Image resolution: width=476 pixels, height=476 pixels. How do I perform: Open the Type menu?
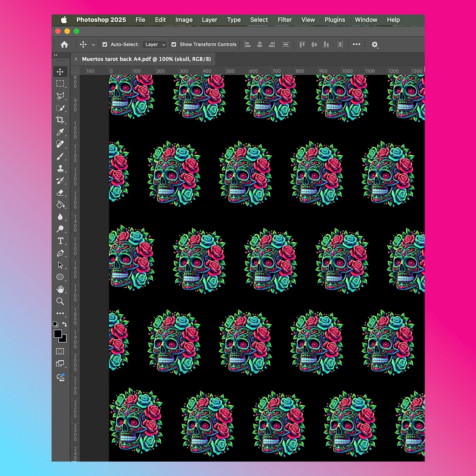234,20
